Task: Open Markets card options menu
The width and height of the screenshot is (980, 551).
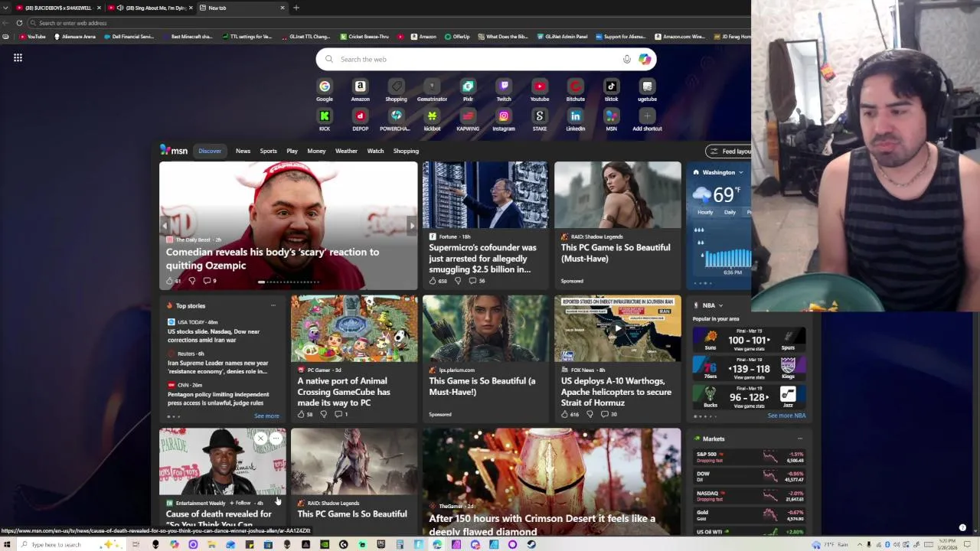Action: pos(800,439)
